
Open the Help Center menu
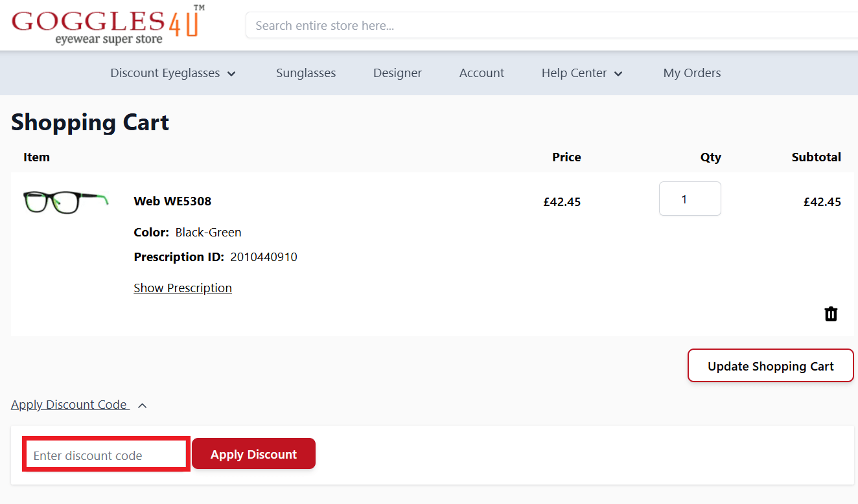(574, 73)
